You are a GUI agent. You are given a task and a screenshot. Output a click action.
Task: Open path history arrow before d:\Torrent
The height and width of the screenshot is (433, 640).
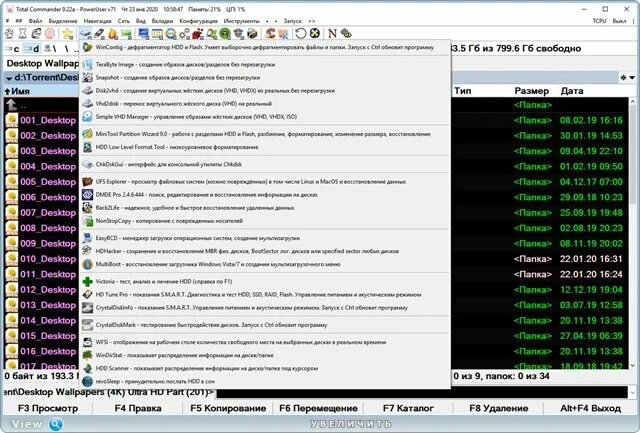(x=9, y=78)
